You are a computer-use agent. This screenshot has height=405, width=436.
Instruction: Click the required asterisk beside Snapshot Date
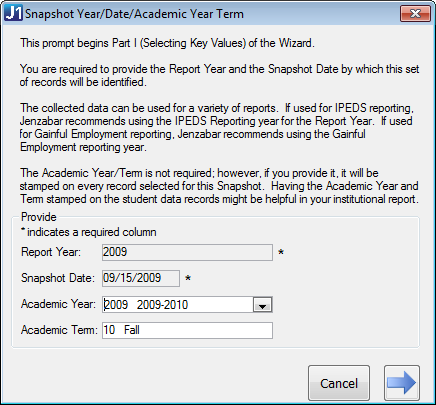[188, 278]
